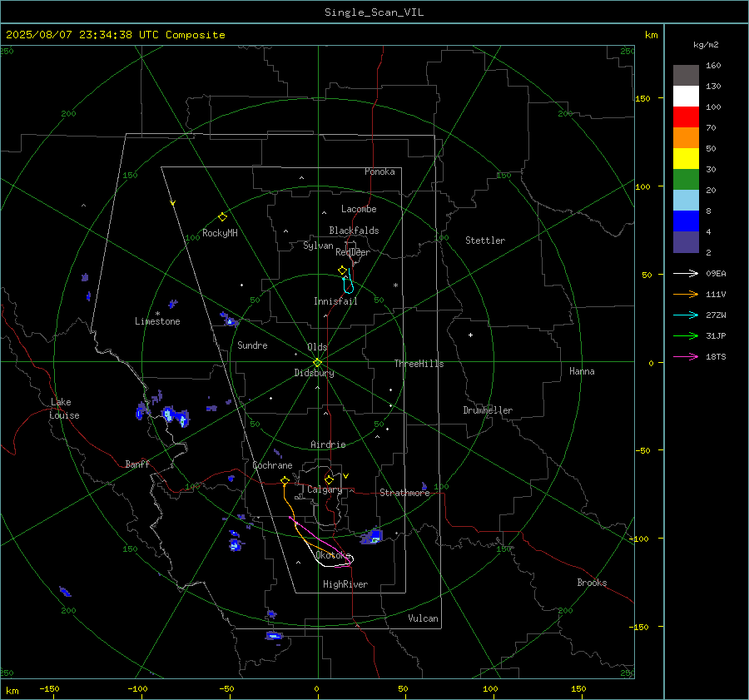Click the magenta 18TS arrow in legend
The height and width of the screenshot is (700, 749).
[x=686, y=356]
